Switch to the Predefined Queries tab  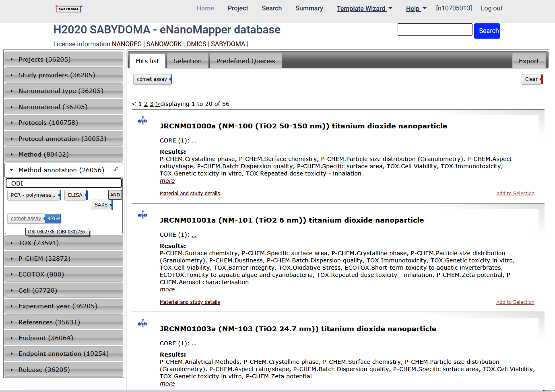tap(246, 61)
